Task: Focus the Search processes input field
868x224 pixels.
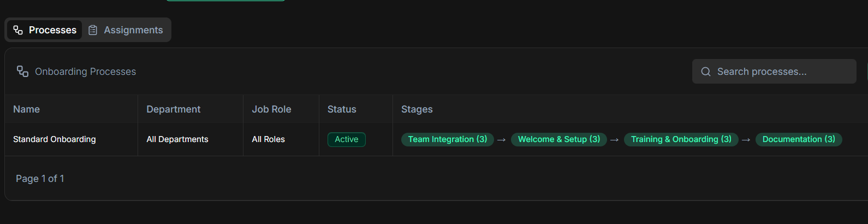Action: click(781, 72)
